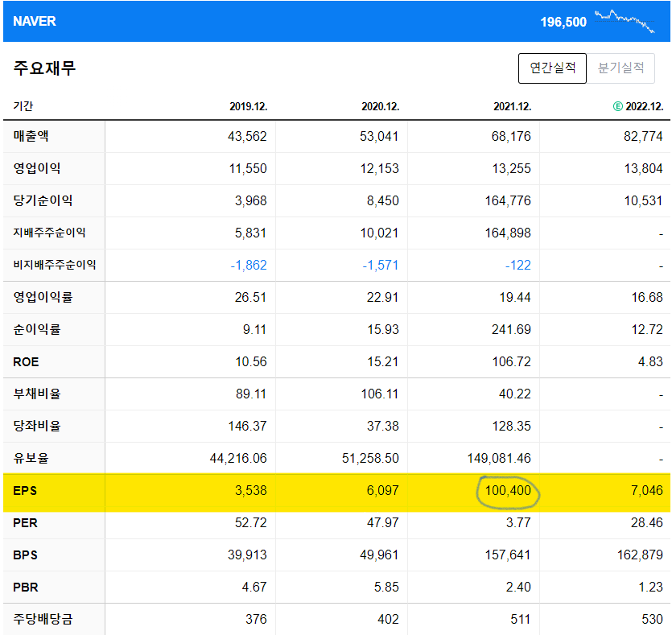Click the PBR row label
This screenshot has width=672, height=635.
click(x=25, y=587)
